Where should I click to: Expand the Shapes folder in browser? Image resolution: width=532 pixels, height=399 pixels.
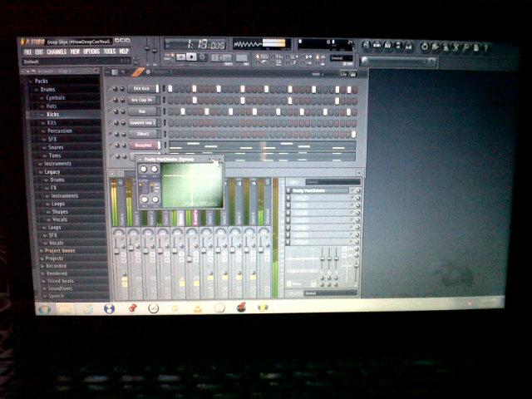(x=60, y=212)
